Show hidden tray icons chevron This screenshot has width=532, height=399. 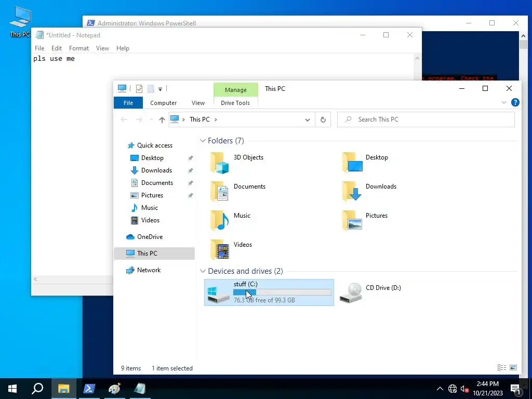(x=440, y=389)
